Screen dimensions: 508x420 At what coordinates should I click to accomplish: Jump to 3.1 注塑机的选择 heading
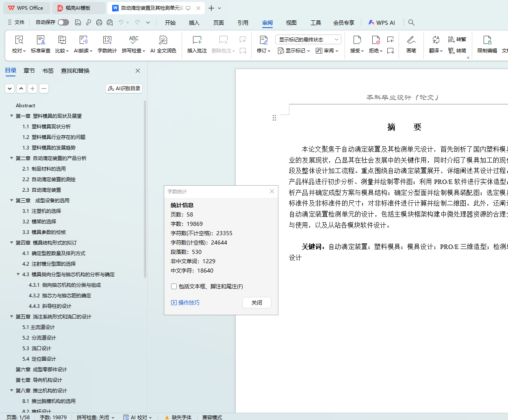[41, 211]
